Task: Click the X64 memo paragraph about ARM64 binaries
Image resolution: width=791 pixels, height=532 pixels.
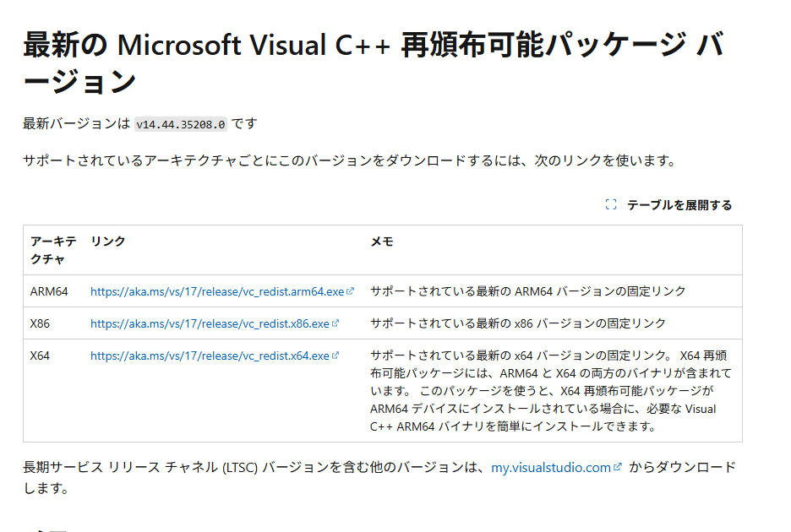Action: tap(551, 391)
